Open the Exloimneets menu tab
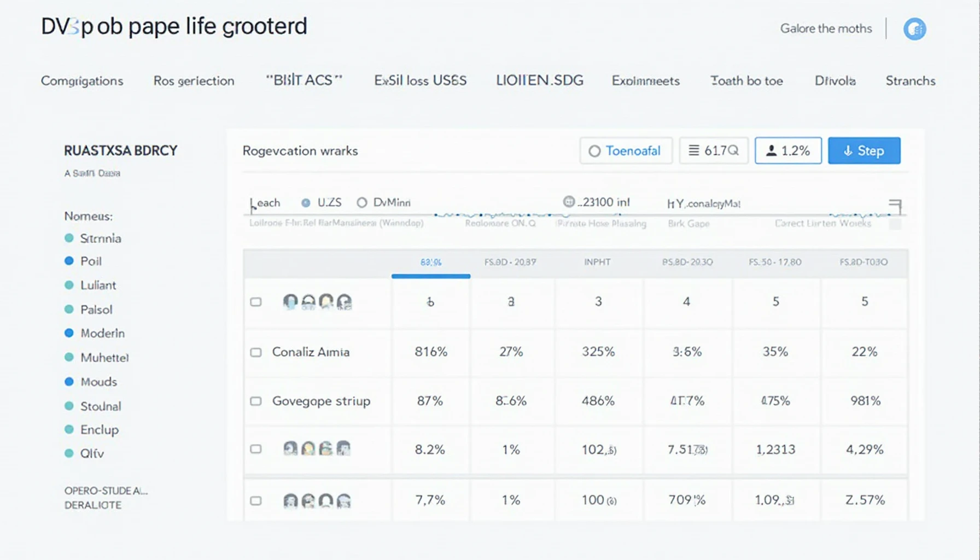 pos(645,81)
